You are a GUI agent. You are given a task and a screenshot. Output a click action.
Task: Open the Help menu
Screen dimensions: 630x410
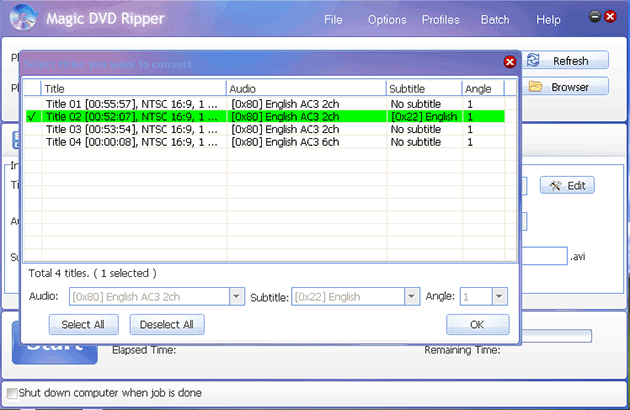coord(548,20)
